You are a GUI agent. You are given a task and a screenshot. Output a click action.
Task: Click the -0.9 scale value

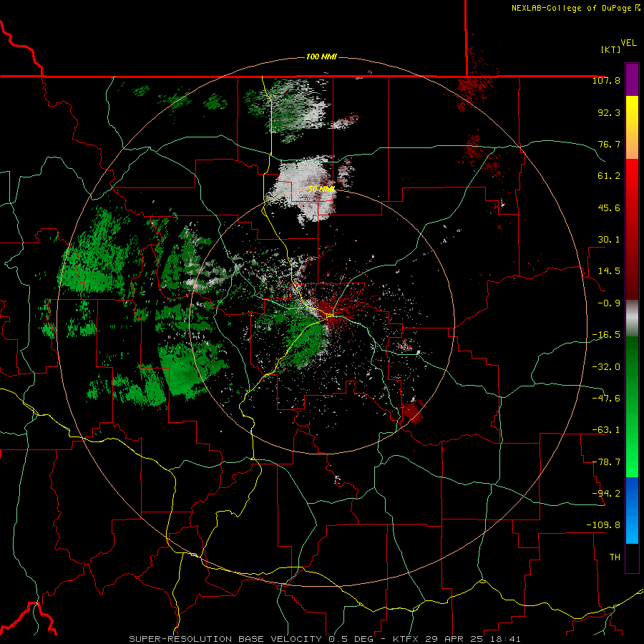pos(609,303)
